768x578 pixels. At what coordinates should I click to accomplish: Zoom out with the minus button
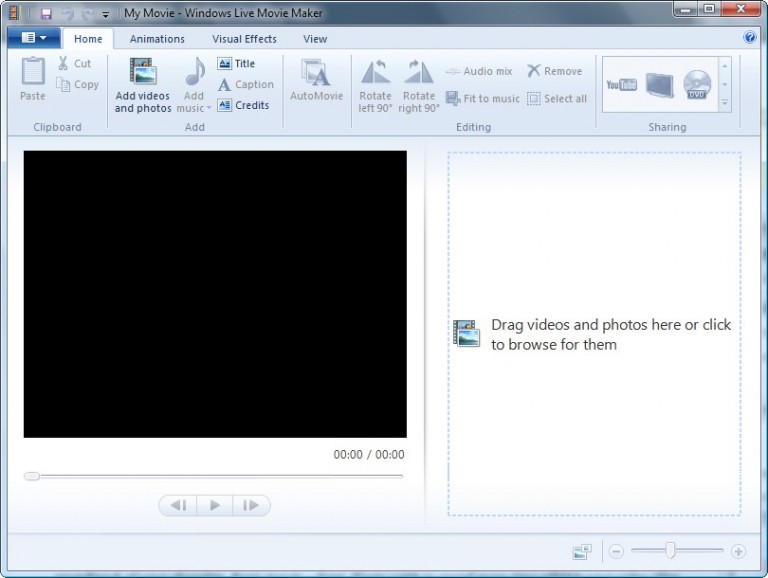pos(616,552)
